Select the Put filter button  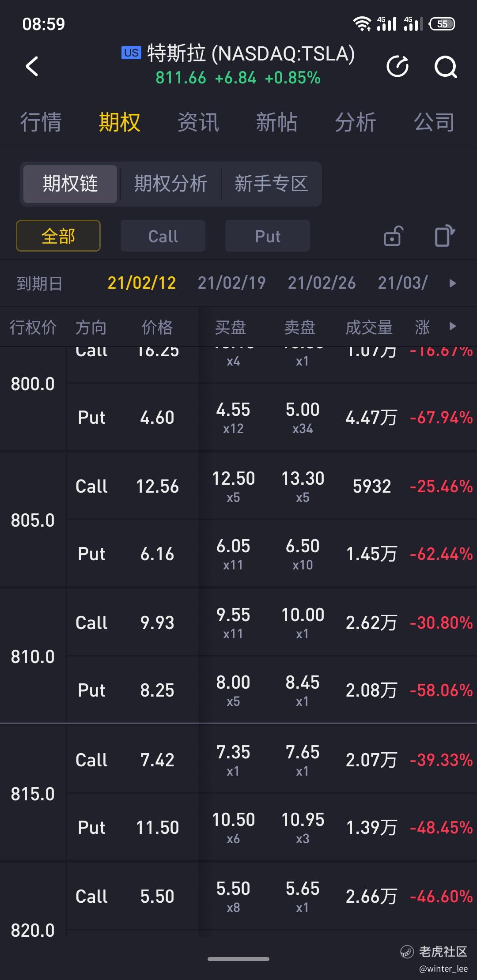coord(268,236)
